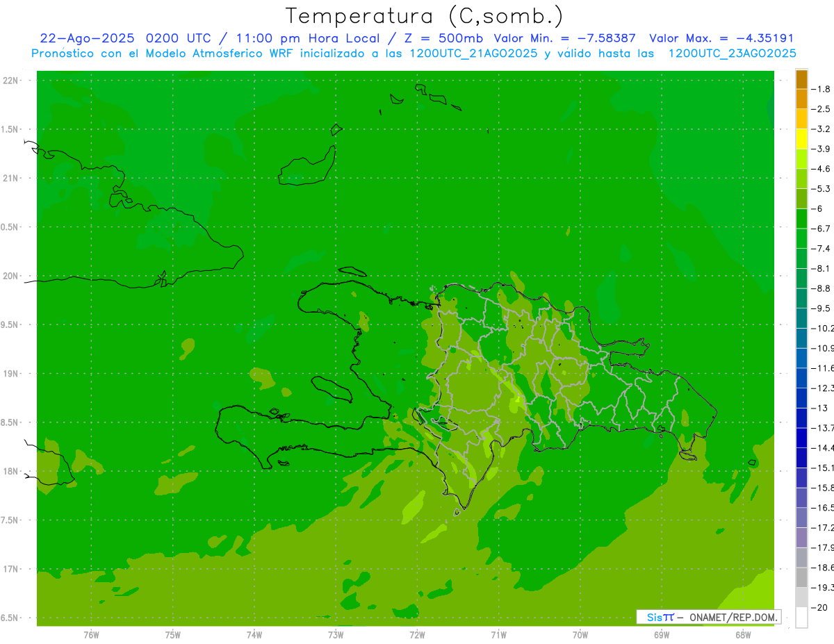Click the '68W' longitude label

click(743, 635)
